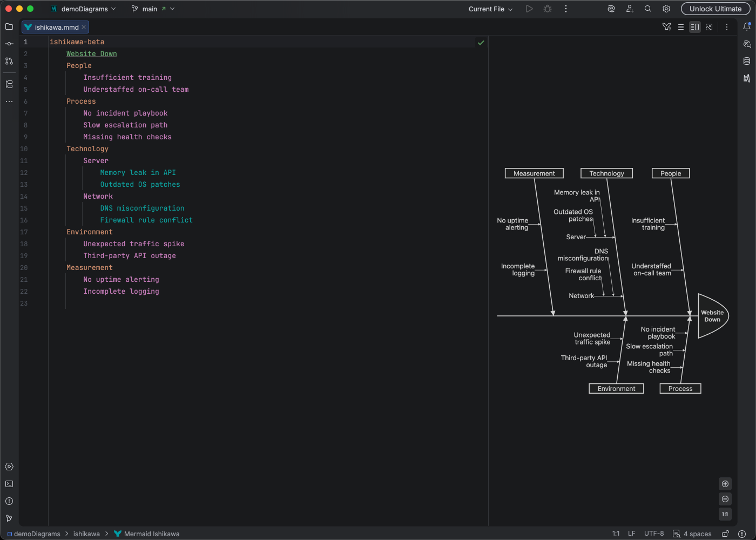The image size is (756, 540).
Task: Reset diagram zoom using the 1:1 icon
Action: pos(725,514)
